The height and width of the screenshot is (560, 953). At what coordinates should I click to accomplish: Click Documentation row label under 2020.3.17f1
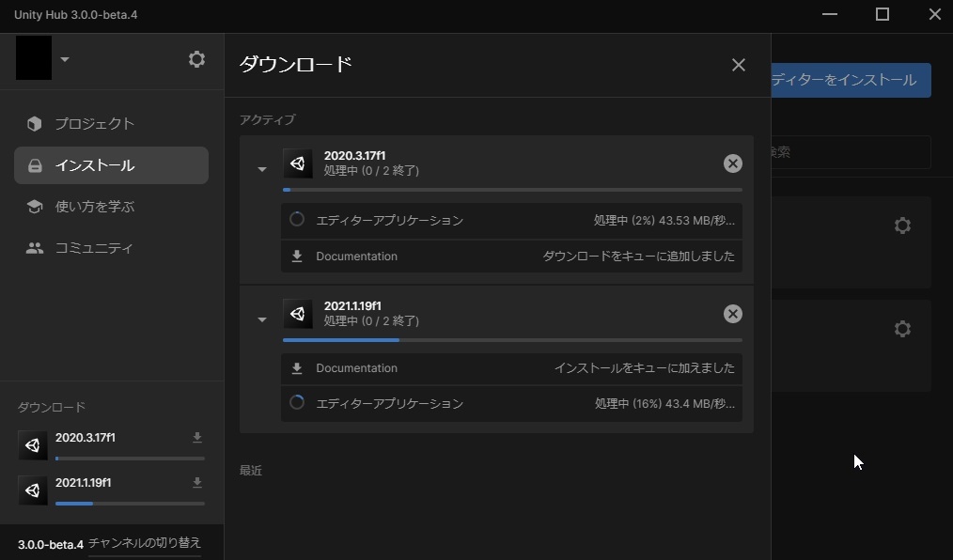click(x=357, y=257)
